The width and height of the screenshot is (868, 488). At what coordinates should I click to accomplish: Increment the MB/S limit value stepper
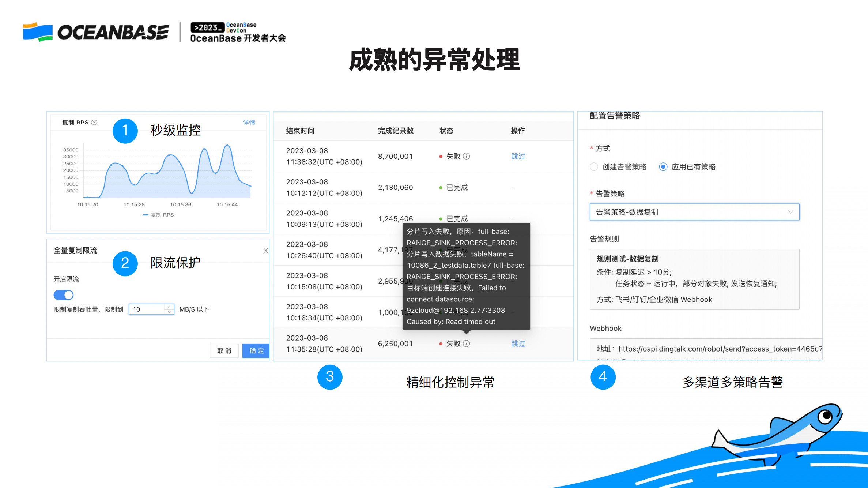(x=170, y=307)
